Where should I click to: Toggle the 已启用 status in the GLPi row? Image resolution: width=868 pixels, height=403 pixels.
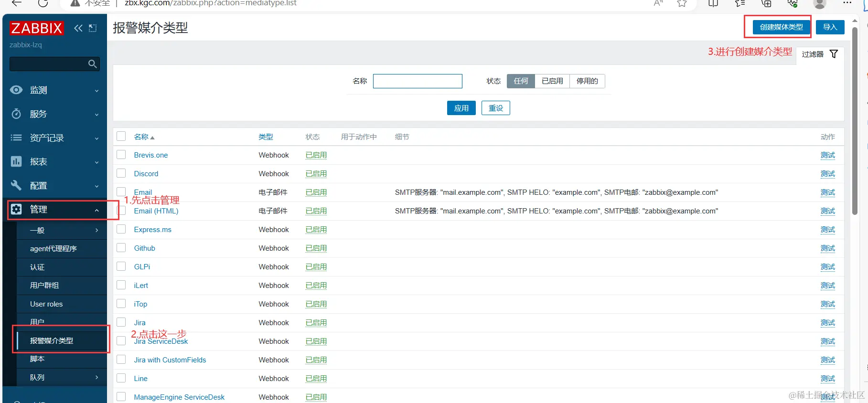point(316,267)
